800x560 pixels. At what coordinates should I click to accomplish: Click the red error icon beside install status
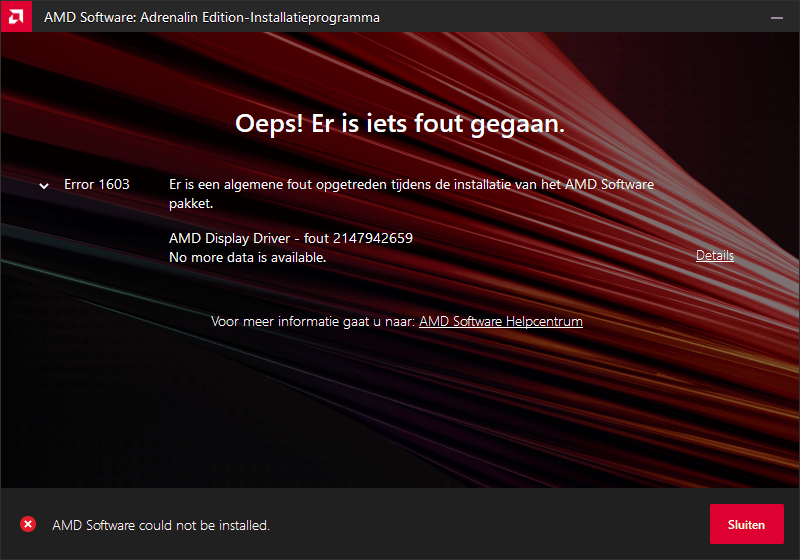coord(28,524)
